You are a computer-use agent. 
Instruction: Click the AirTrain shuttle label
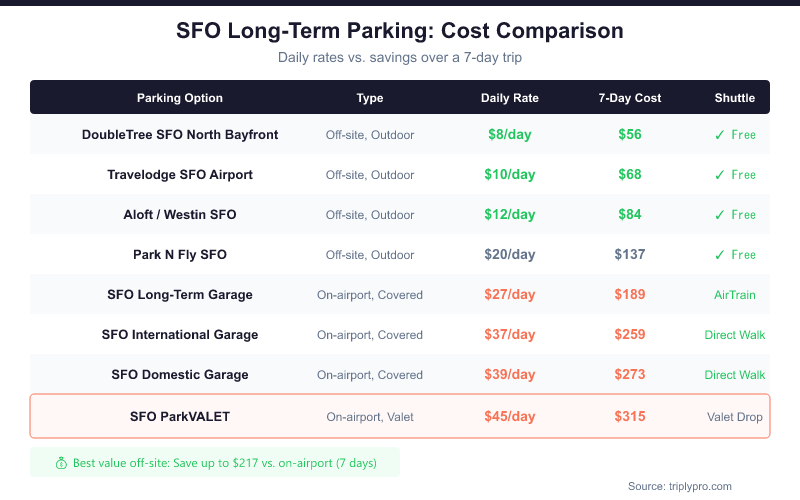pyautogui.click(x=735, y=295)
